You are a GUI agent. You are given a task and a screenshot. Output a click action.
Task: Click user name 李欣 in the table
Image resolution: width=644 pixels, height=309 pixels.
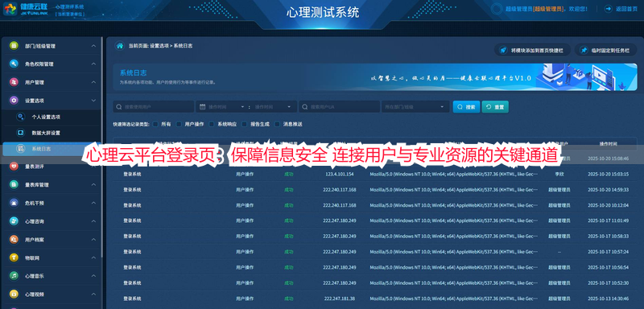tap(559, 174)
